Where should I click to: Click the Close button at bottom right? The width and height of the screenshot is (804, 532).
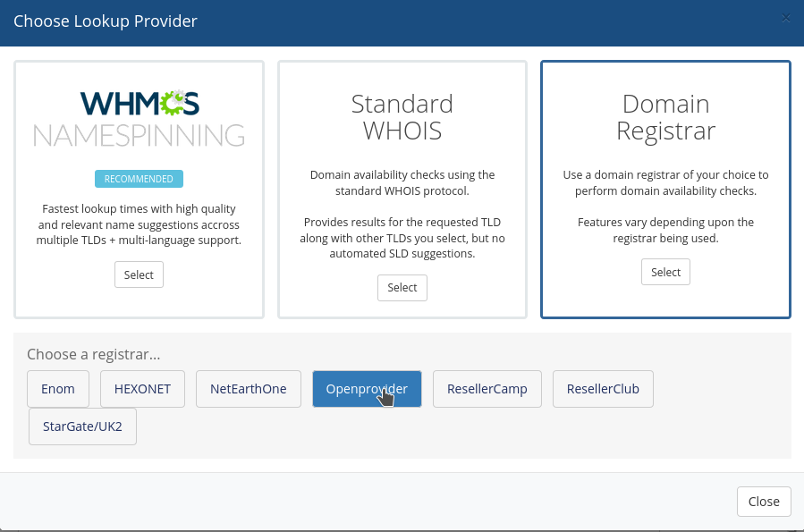763,502
